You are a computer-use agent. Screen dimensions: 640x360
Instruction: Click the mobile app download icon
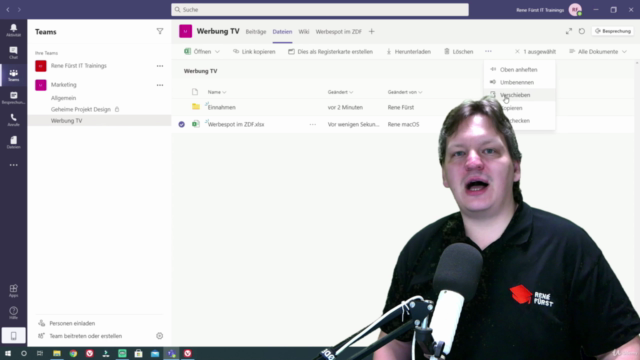pos(13,336)
